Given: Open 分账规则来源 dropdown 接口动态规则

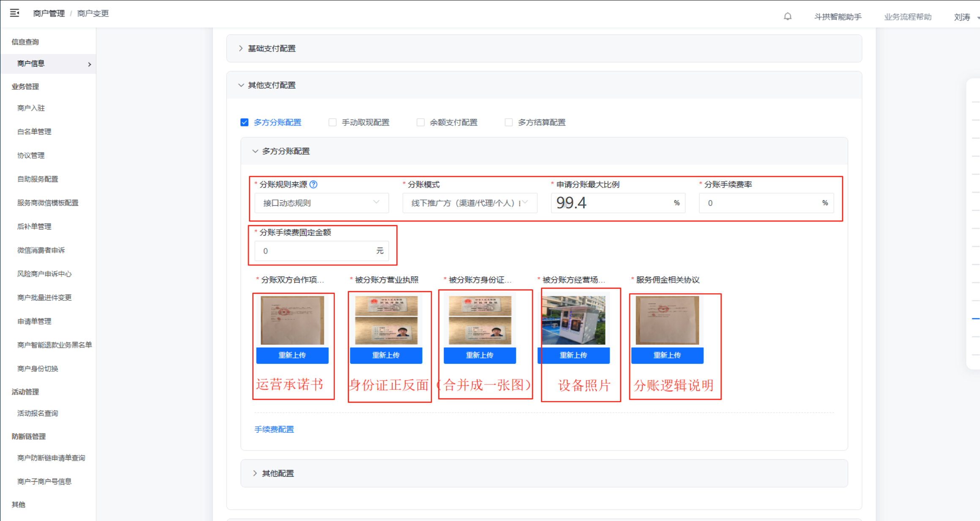Looking at the screenshot, I should pyautogui.click(x=322, y=203).
